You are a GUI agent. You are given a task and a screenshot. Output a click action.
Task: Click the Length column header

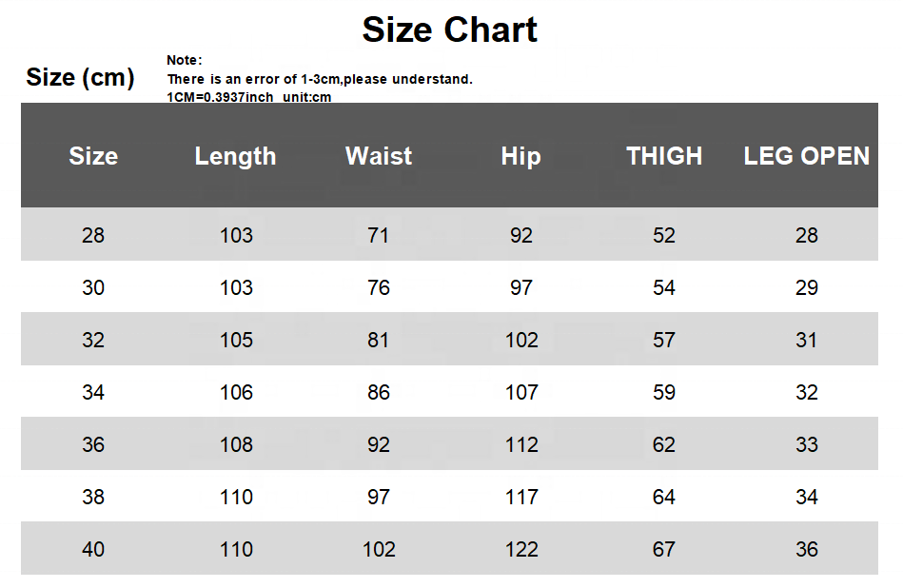[235, 156]
